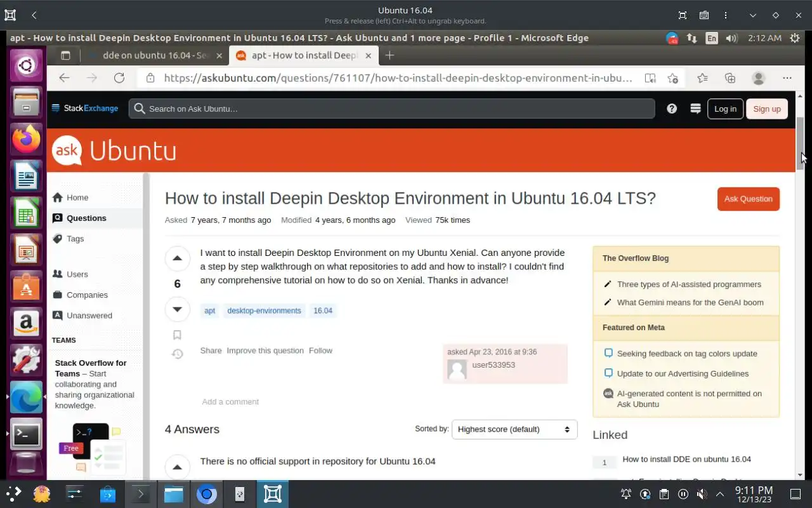Open the Sorted by dropdown

(514, 429)
